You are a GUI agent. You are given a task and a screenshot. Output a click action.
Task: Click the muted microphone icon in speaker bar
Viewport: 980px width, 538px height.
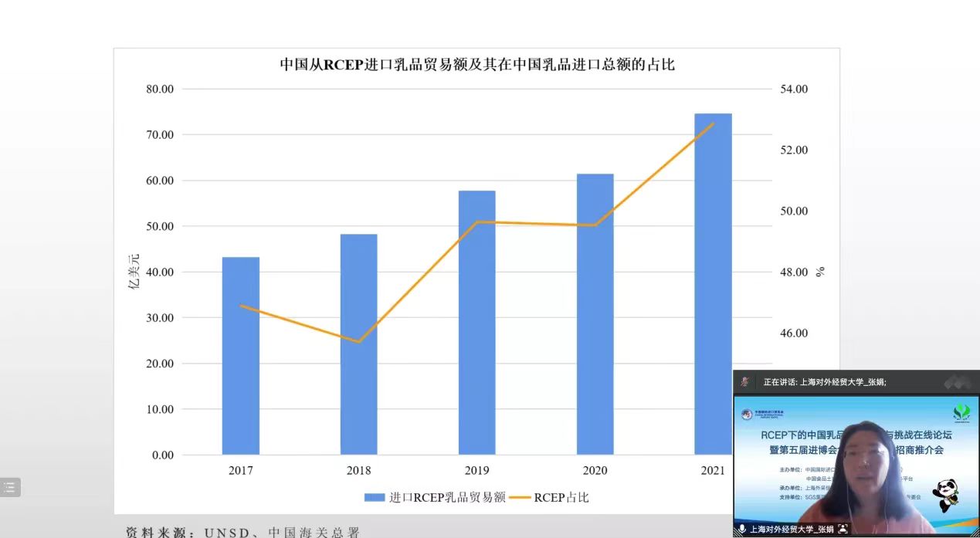point(745,381)
